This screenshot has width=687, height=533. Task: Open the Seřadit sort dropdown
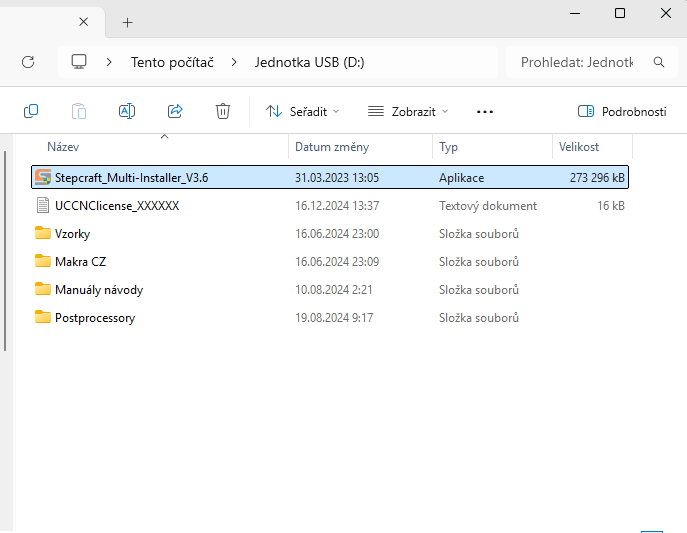pyautogui.click(x=303, y=112)
